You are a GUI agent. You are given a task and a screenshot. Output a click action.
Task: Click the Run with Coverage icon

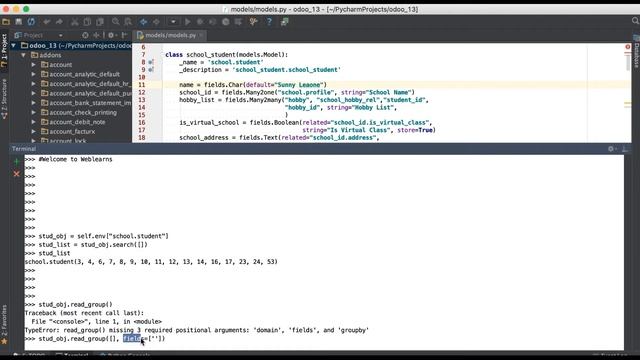[213, 22]
